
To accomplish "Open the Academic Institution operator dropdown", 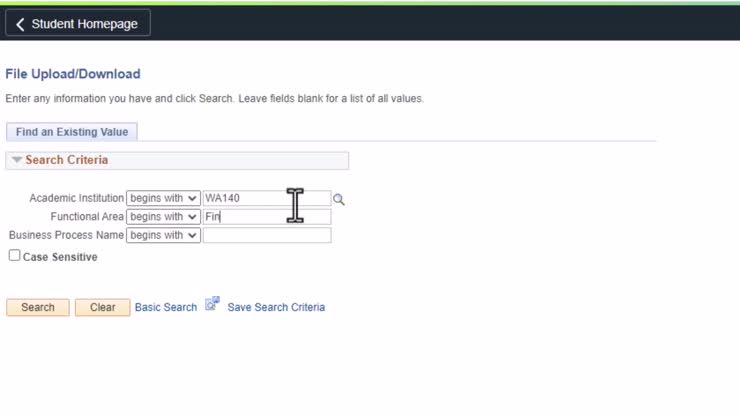I will (163, 199).
